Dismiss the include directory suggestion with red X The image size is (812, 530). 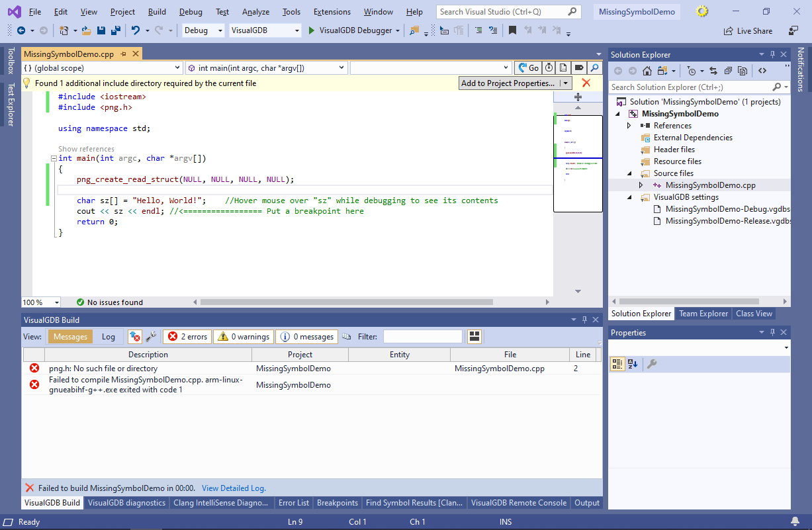coord(586,83)
